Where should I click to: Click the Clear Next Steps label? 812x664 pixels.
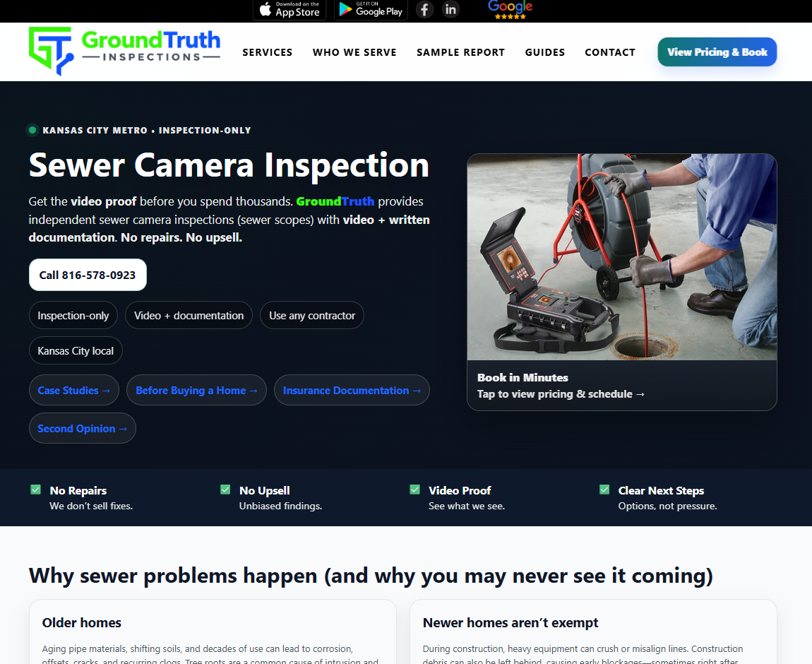pyautogui.click(x=662, y=490)
